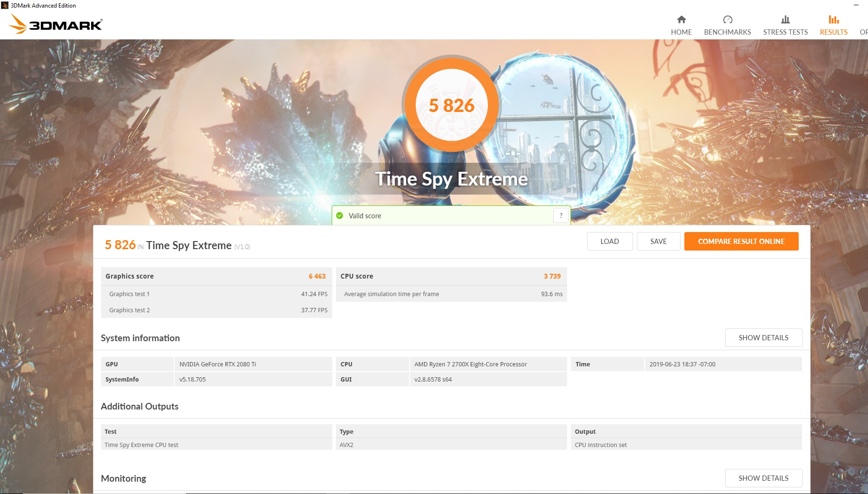
Task: Click the Graphics score value 6 463
Action: point(317,276)
